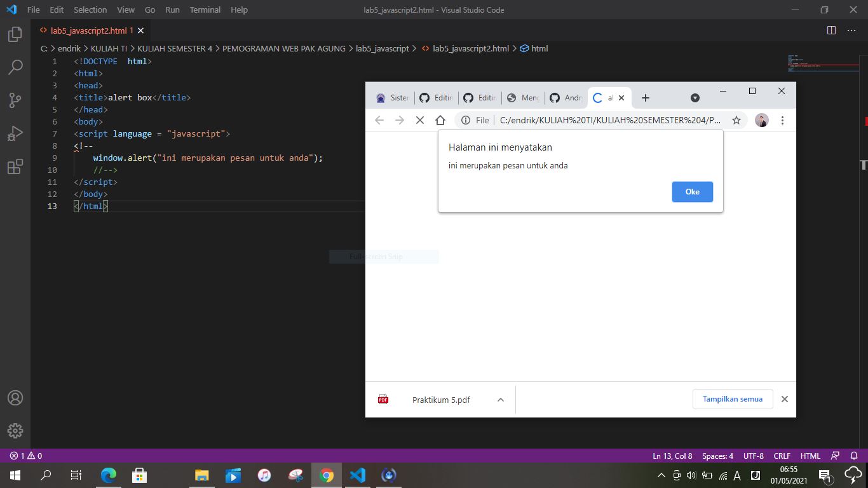Click the Tampilkan semua button
The image size is (868, 488).
[733, 399]
